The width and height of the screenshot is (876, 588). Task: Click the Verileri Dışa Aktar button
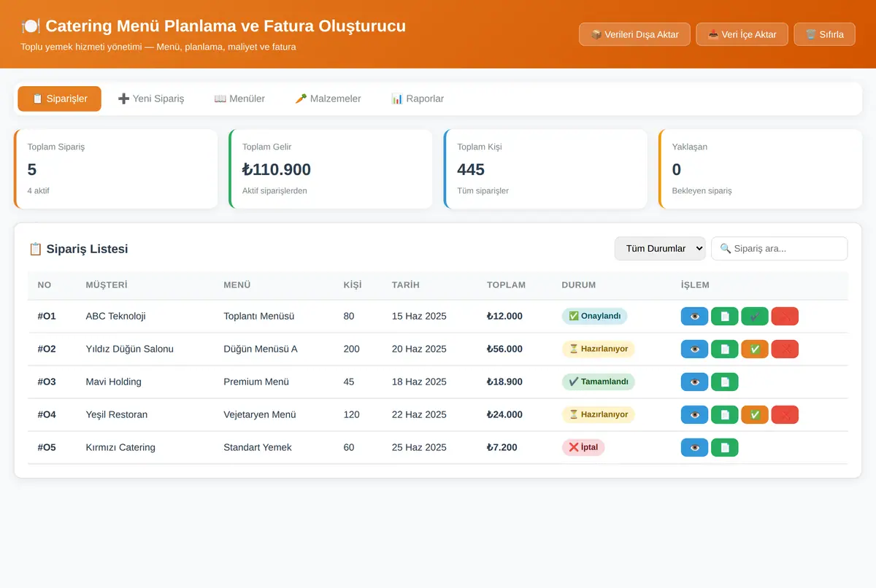point(634,34)
